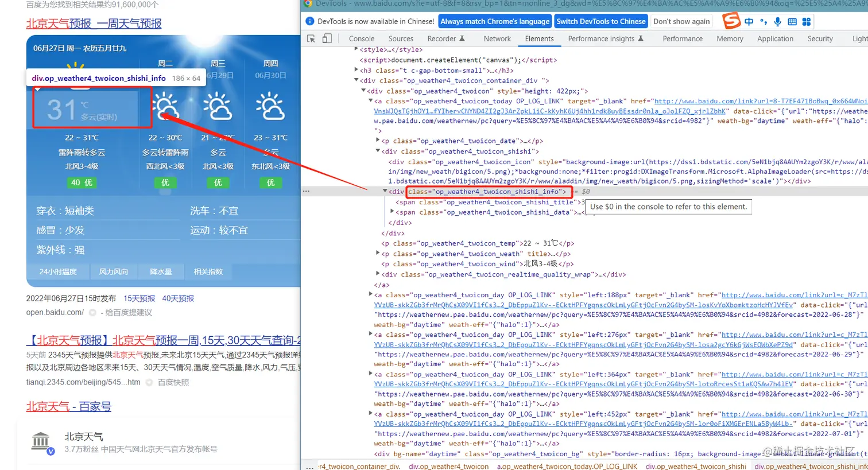The width and height of the screenshot is (868, 470).
Task: Switch to the Sources tab
Action: click(x=401, y=38)
